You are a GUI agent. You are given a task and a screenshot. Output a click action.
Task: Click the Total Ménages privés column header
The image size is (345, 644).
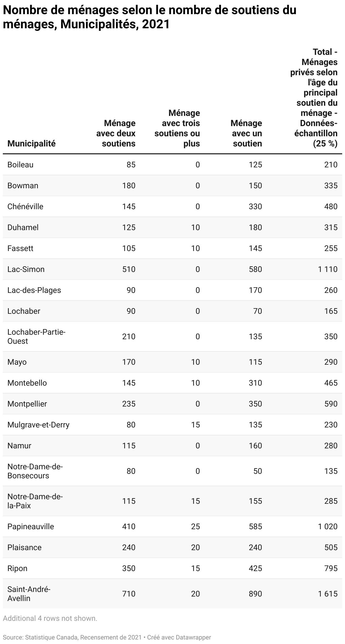point(314,98)
